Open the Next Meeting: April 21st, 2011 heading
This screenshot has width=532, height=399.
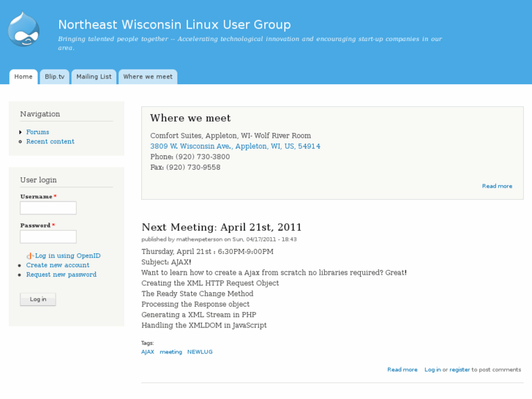(x=222, y=228)
